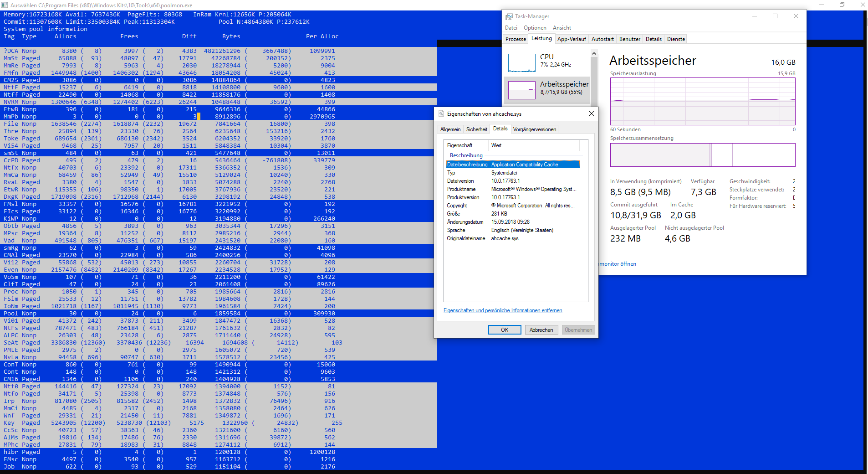Select the Produktname property row

pyautogui.click(x=513, y=189)
